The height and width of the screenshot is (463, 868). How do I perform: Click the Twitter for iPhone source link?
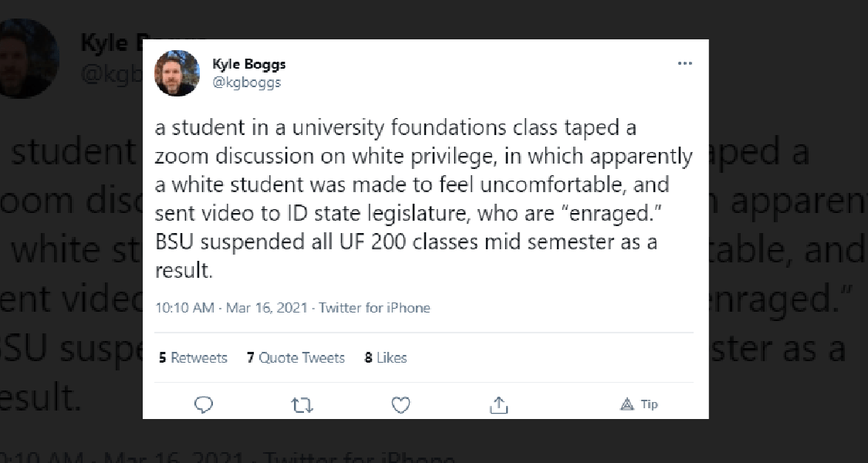374,308
